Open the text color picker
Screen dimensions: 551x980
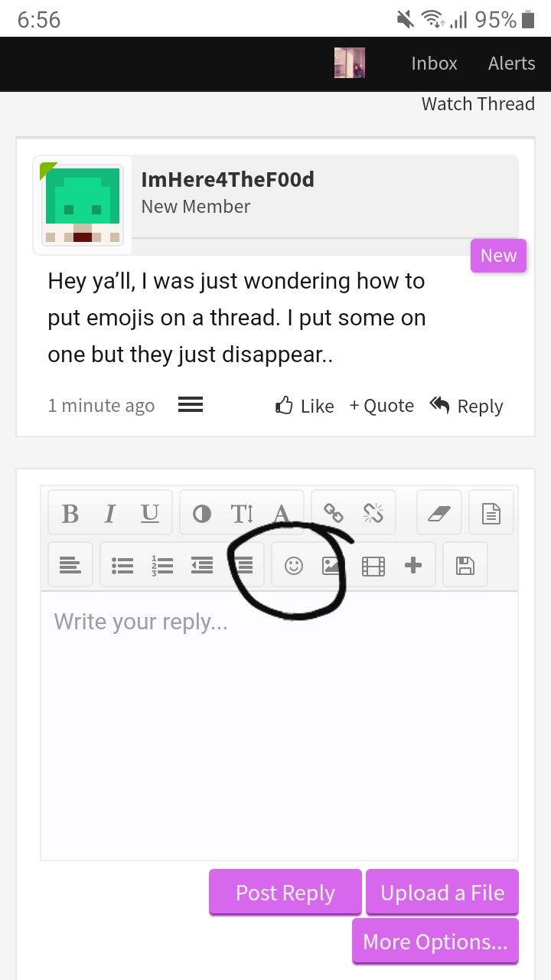(x=202, y=514)
